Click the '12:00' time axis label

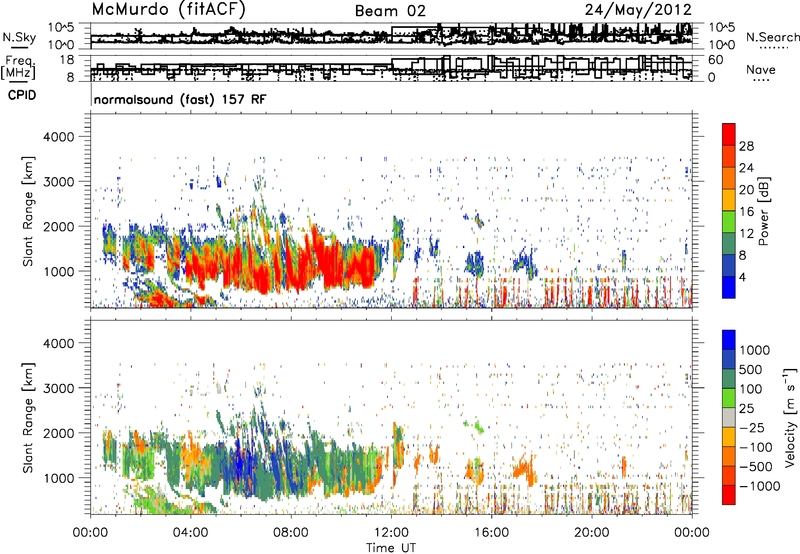pos(391,533)
